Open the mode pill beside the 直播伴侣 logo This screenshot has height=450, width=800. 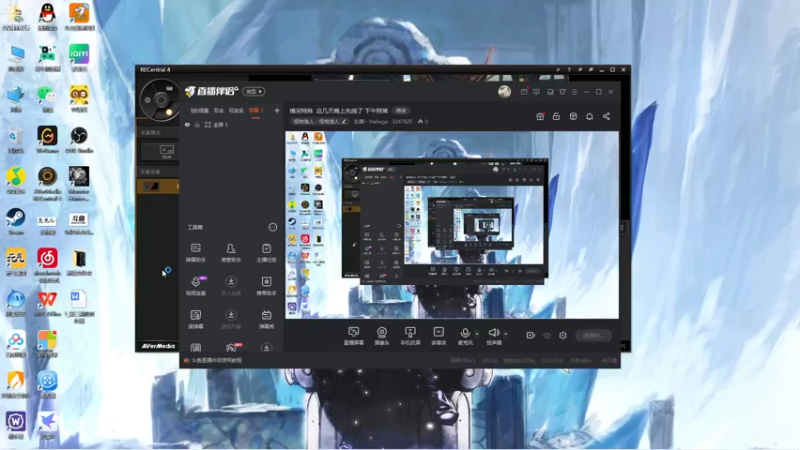coord(254,91)
